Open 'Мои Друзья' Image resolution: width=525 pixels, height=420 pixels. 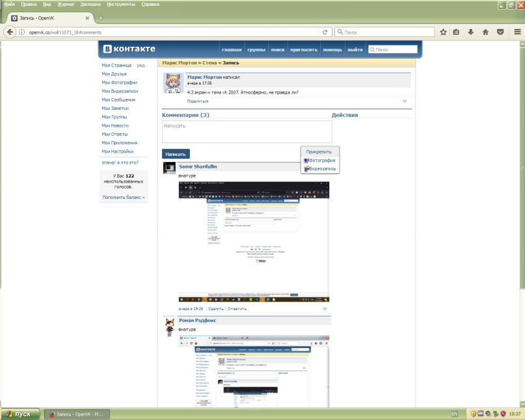[x=114, y=73]
